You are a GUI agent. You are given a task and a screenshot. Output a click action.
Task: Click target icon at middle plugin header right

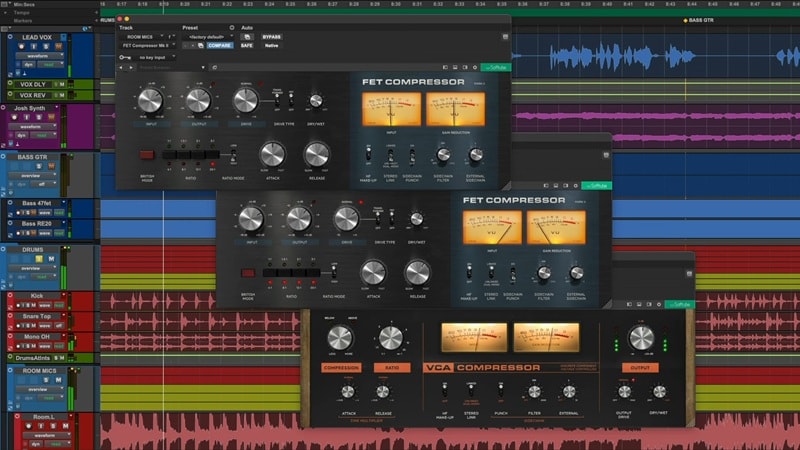point(606,155)
